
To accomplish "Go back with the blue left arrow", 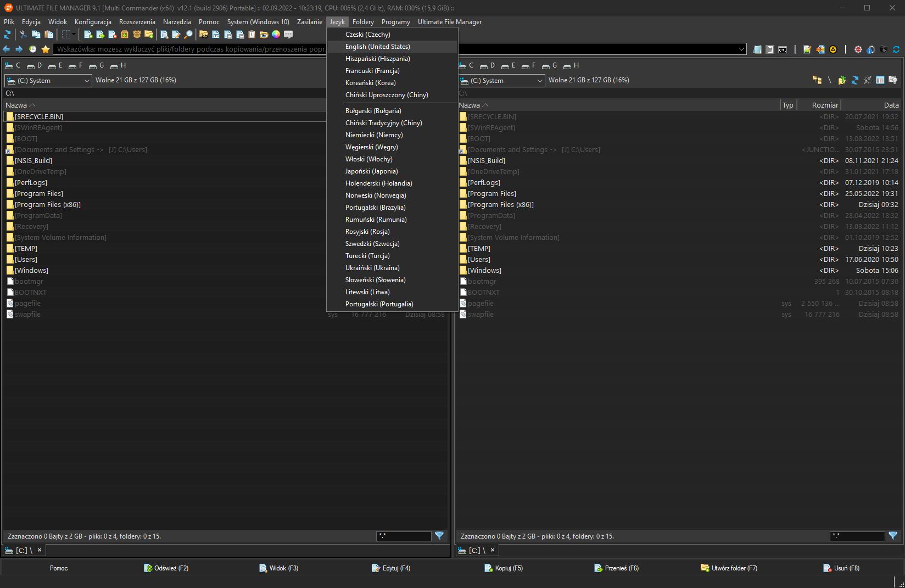I will click(x=7, y=49).
